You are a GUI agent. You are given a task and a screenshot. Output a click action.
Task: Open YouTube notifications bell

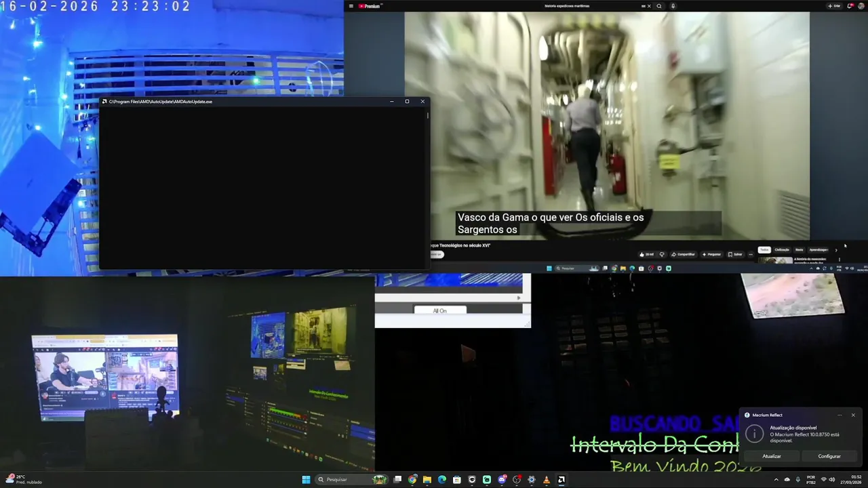[849, 6]
